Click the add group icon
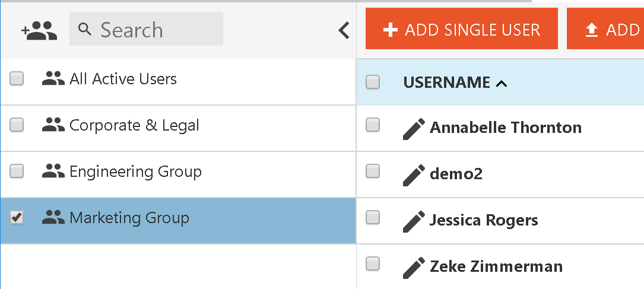Viewport: 644px width, 289px height. 39,30
